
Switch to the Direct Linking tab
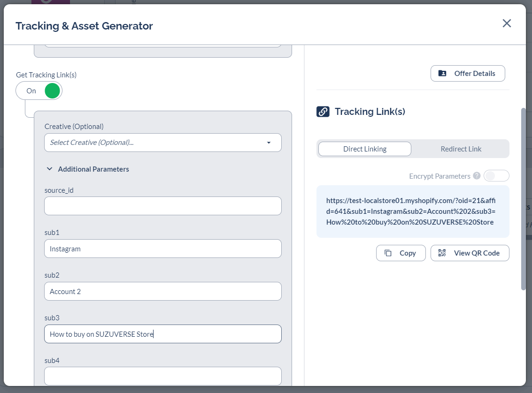365,149
